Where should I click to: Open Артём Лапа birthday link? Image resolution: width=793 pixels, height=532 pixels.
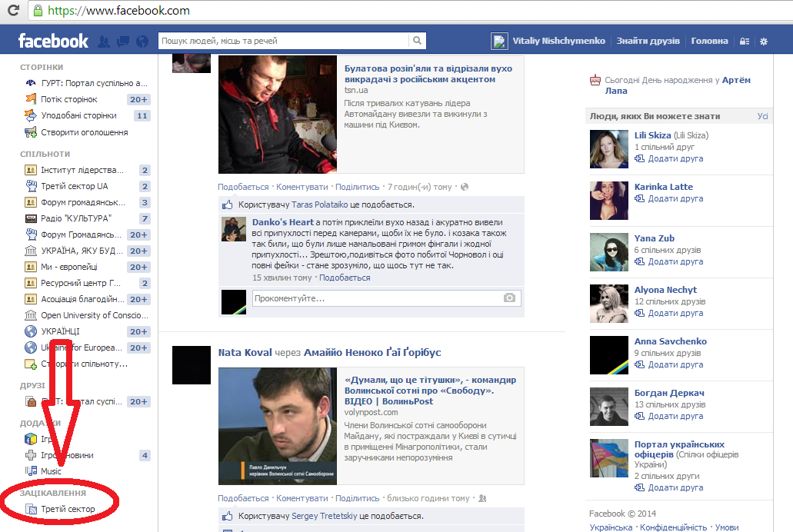[x=678, y=85]
